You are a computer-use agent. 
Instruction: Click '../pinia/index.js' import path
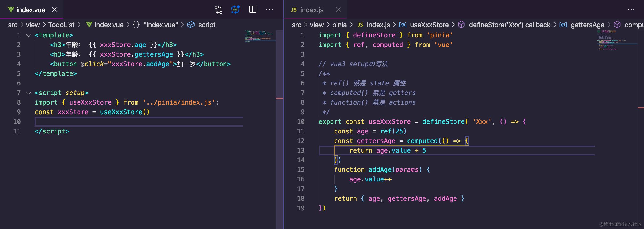coord(179,102)
